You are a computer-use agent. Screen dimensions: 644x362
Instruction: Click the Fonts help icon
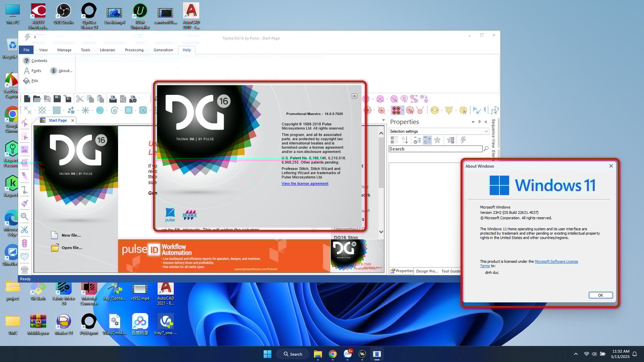click(x=27, y=71)
